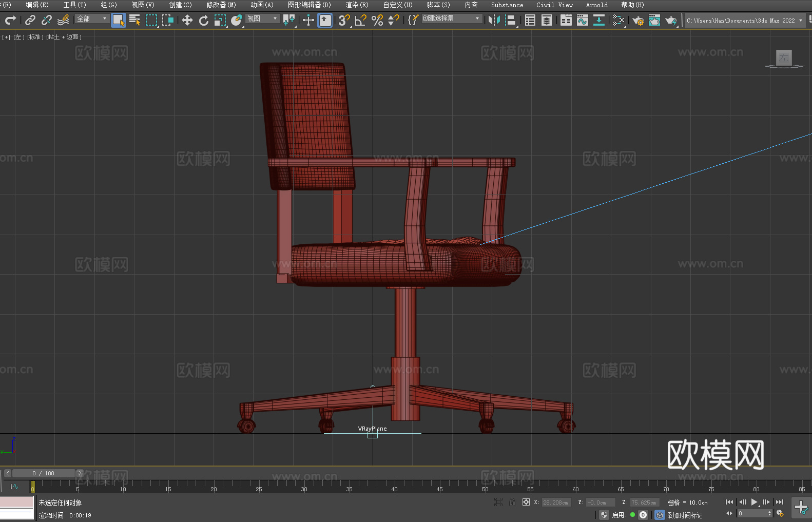Click the [粘土 + 边面] viewport style label

coord(64,37)
